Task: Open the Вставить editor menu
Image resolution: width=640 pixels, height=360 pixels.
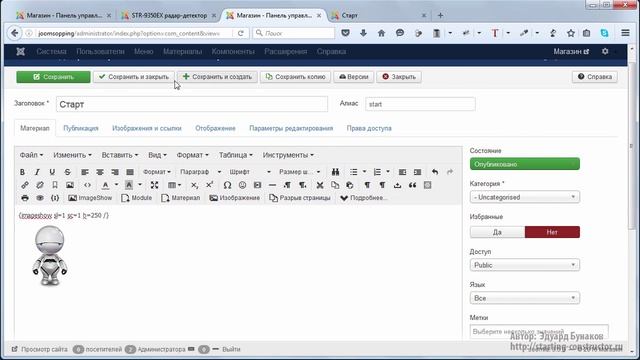Action: (x=120, y=155)
